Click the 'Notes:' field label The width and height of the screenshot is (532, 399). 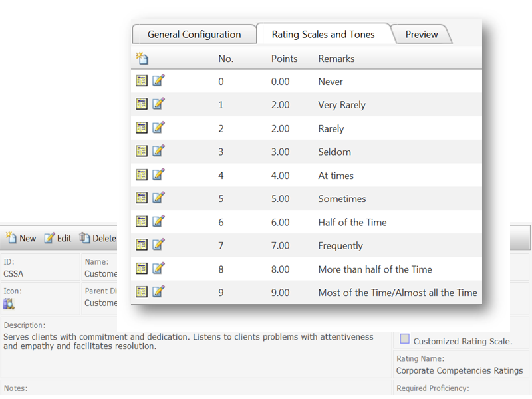(15, 388)
